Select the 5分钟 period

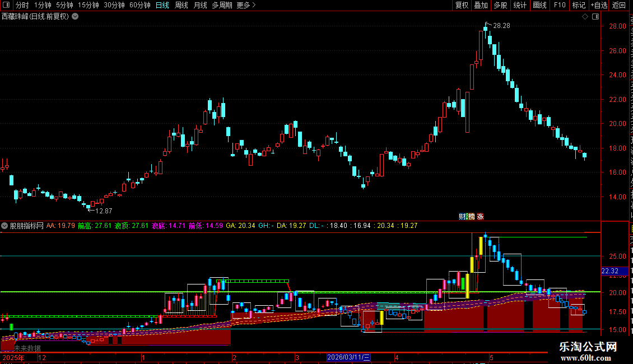tap(64, 5)
